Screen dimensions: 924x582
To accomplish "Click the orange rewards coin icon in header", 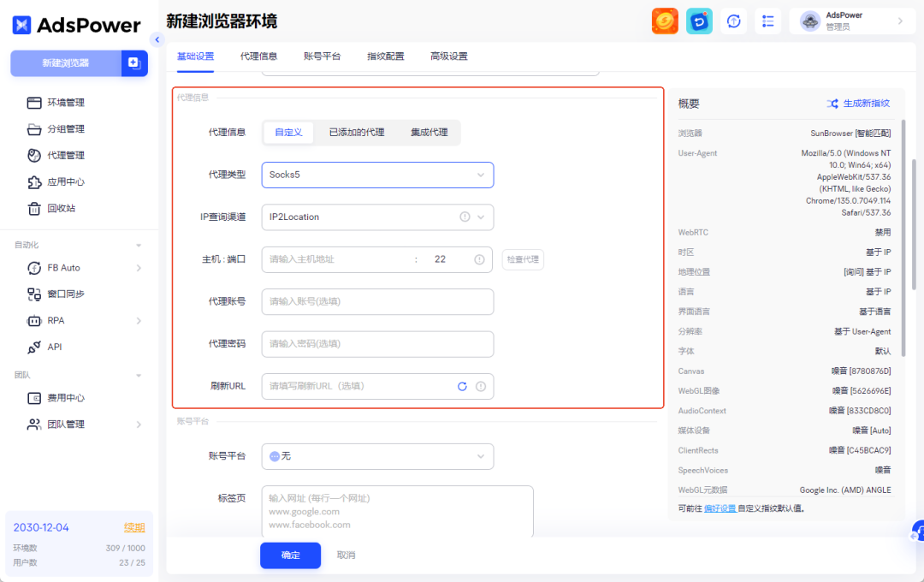I will [665, 21].
